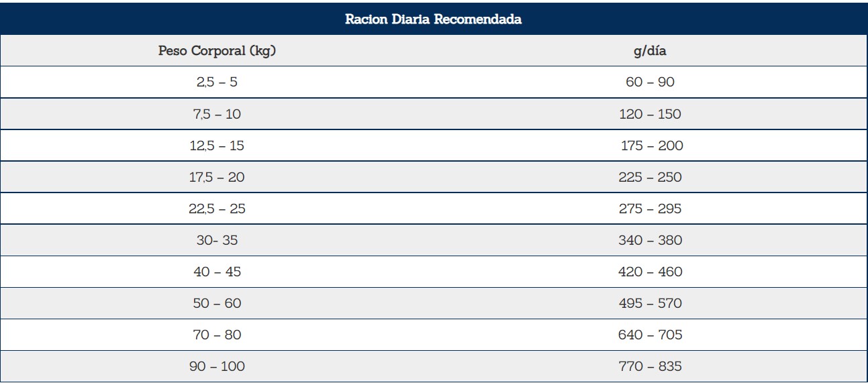Click the 60 – 90 grams cell
The image size is (868, 383).
click(650, 83)
